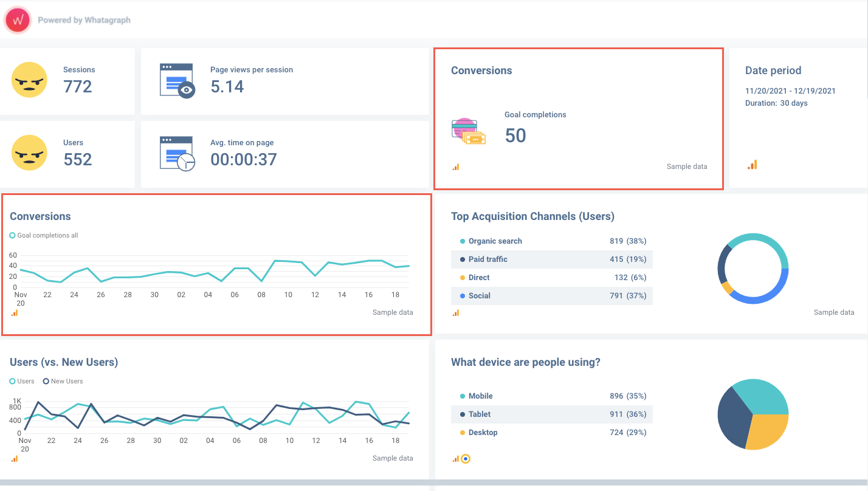The width and height of the screenshot is (868, 491).
Task: Select the Mobile device row label
Action: click(481, 396)
